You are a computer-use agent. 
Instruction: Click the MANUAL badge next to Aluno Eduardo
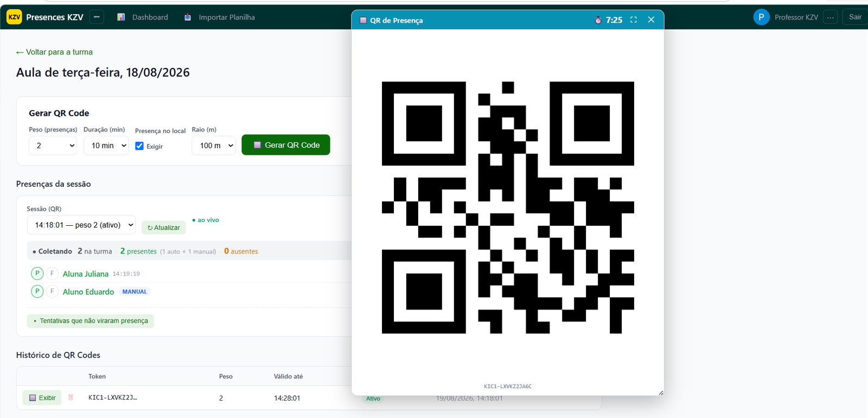(x=135, y=292)
